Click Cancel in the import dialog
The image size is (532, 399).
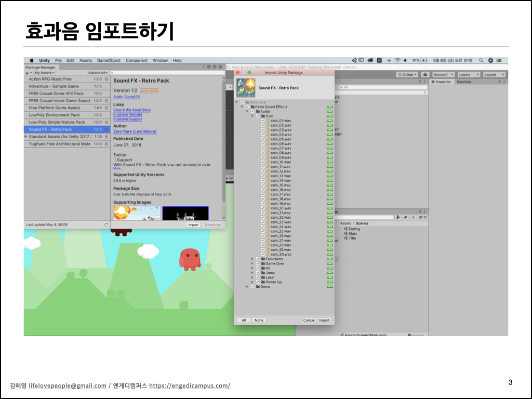pyautogui.click(x=309, y=320)
